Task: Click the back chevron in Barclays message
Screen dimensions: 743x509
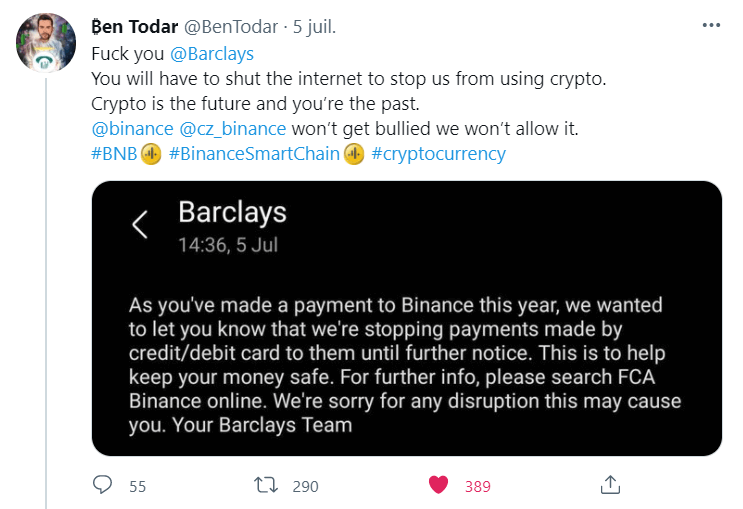Action: coord(140,225)
